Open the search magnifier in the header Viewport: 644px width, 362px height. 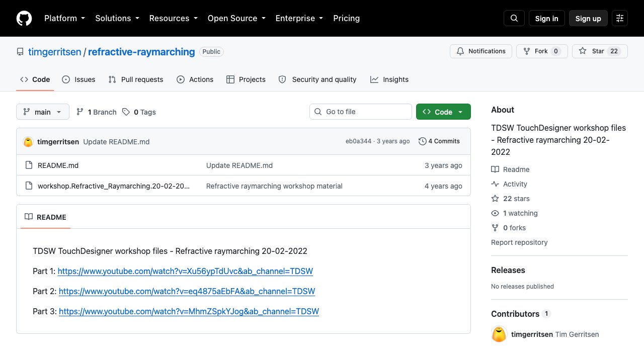(514, 18)
